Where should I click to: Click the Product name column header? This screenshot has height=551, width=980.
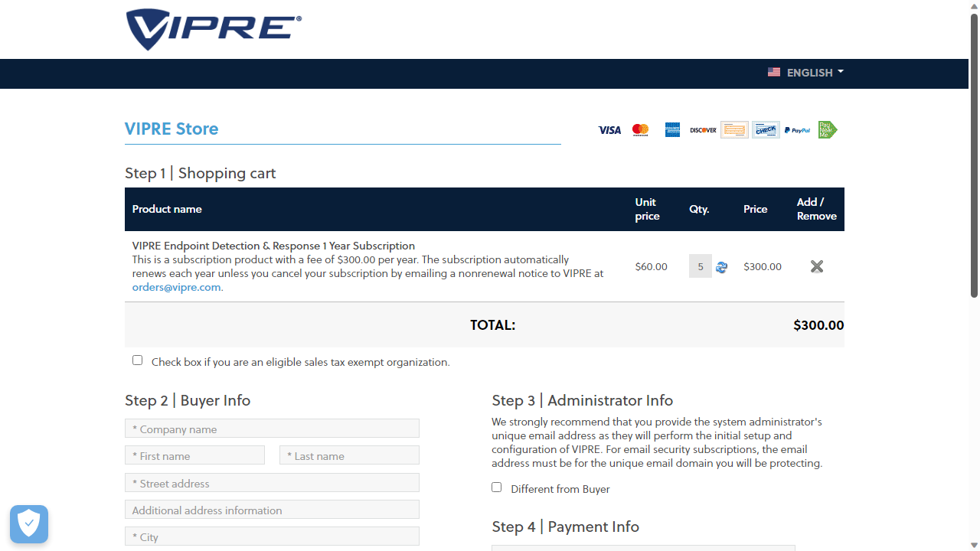[x=167, y=209]
